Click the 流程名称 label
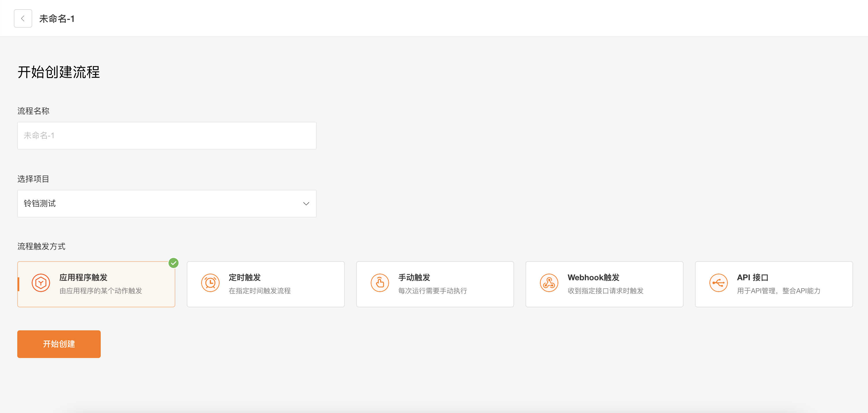Screen dimensions: 868x413 coord(33,111)
